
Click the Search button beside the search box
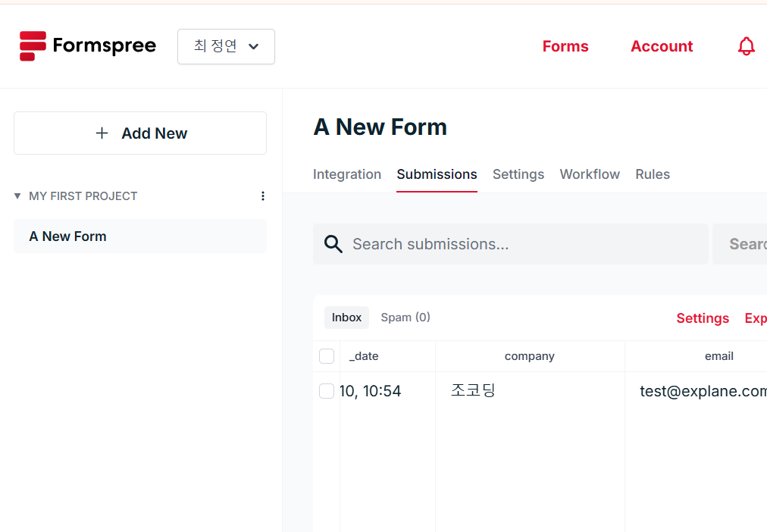click(x=740, y=244)
